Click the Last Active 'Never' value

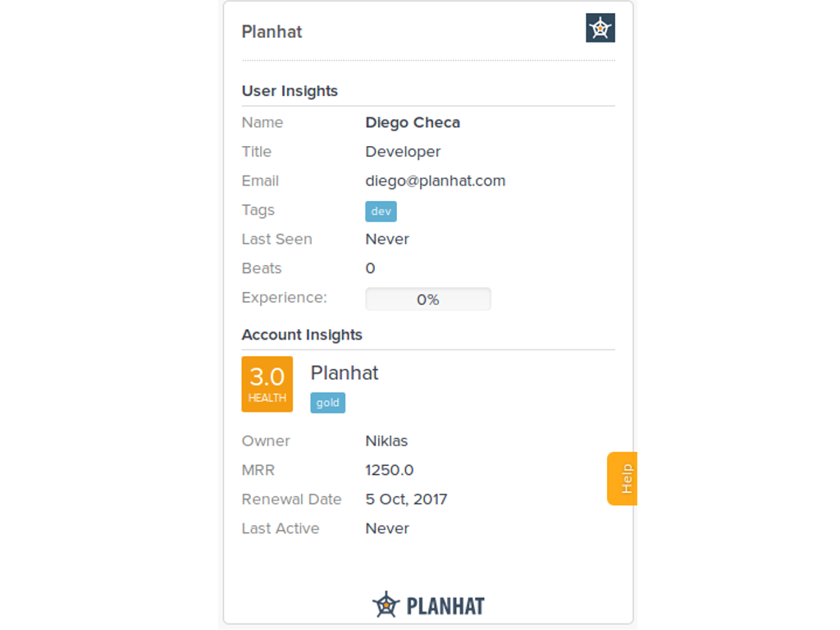(x=387, y=529)
